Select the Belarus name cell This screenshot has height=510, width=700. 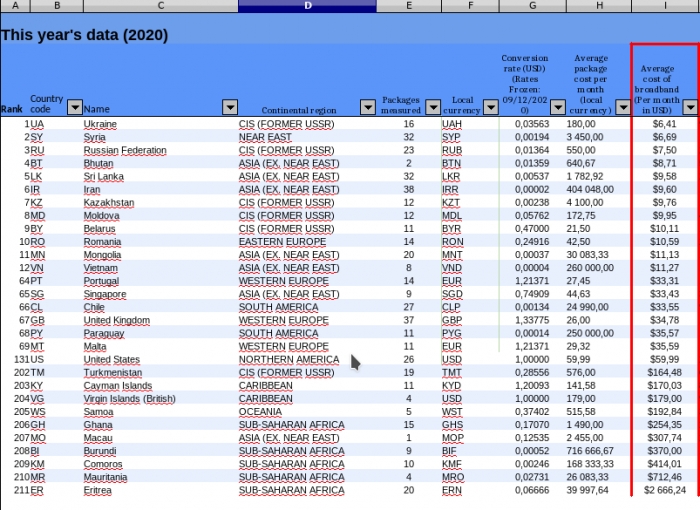161,228
